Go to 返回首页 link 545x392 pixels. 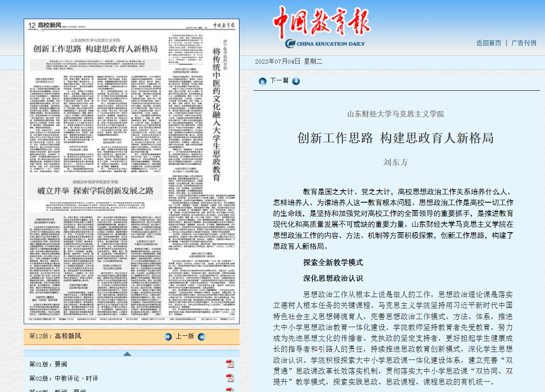[489, 43]
